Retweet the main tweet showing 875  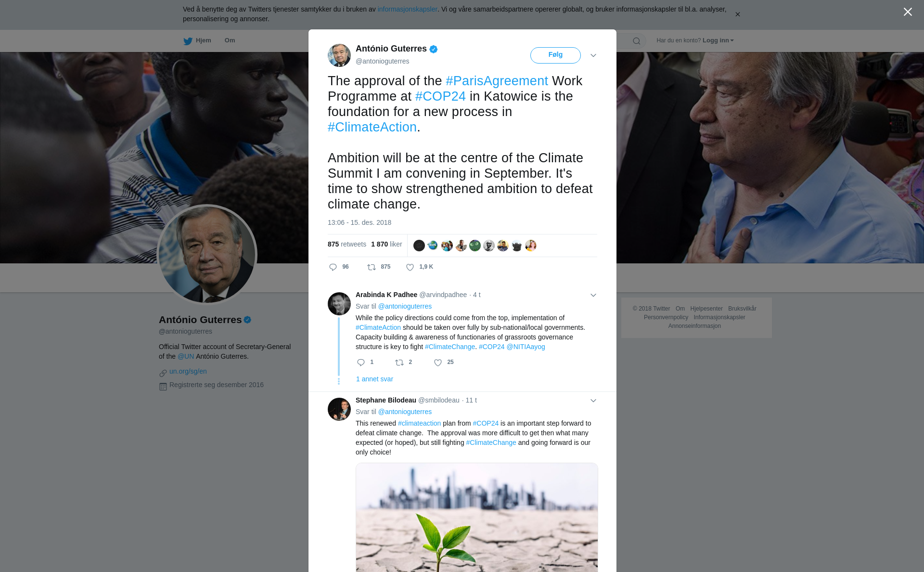click(x=372, y=267)
